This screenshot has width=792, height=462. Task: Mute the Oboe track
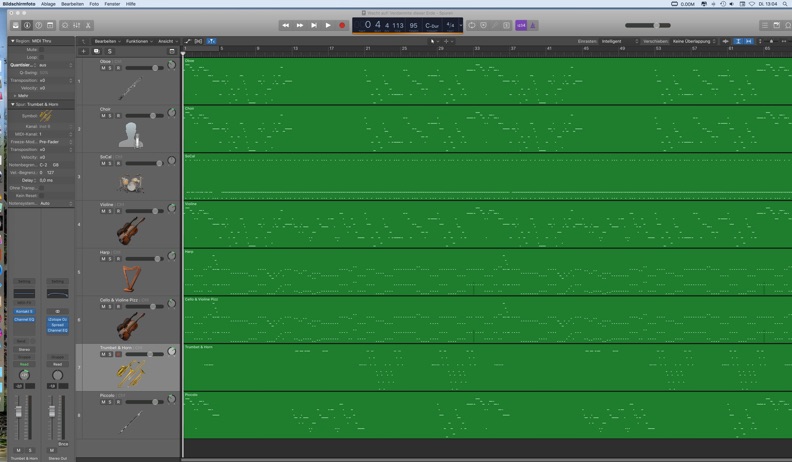click(104, 68)
